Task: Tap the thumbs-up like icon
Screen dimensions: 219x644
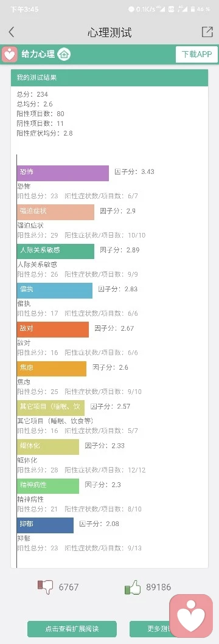Action: pyautogui.click(x=133, y=587)
